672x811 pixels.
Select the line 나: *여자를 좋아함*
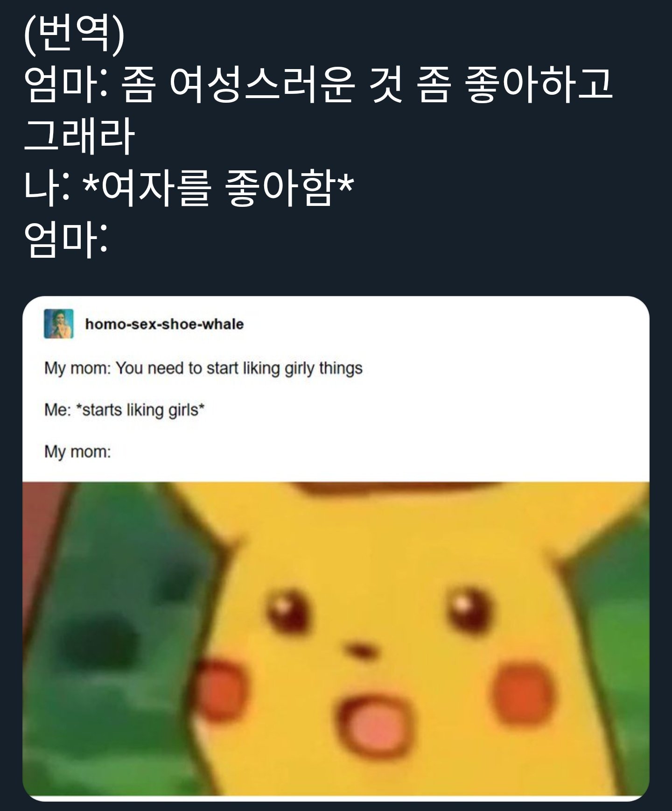point(189,188)
